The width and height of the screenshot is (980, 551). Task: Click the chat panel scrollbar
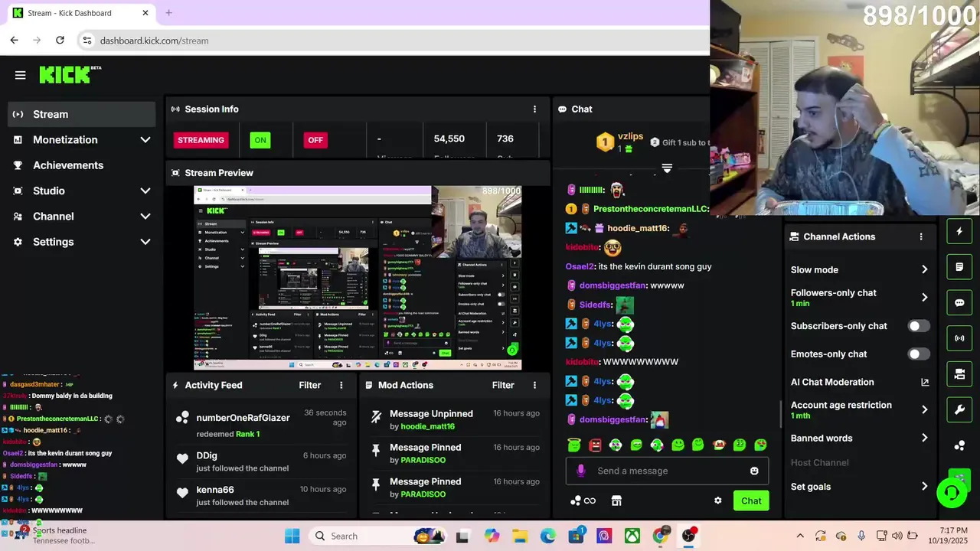[780, 413]
